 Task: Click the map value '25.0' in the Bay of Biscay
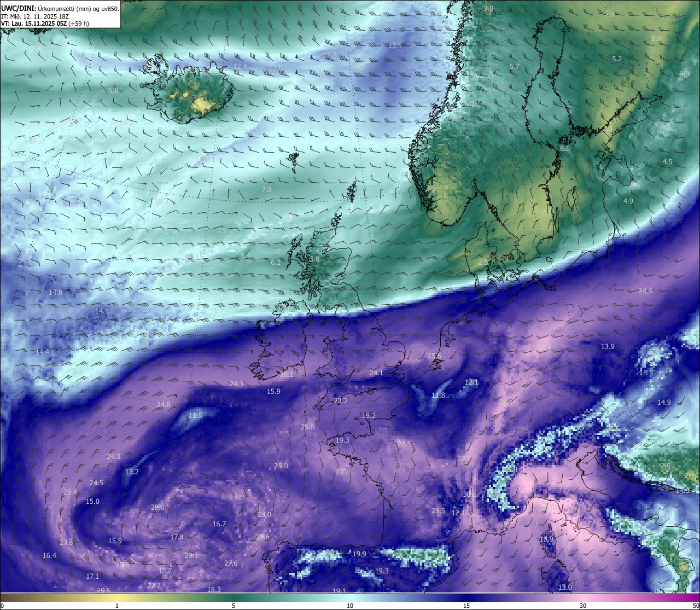pyautogui.click(x=281, y=466)
